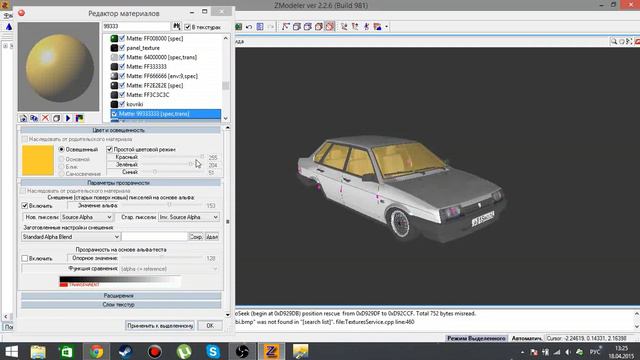Viewport: 640px width, 360px height.
Task: Uncheck 'Включить' for alpha blending
Action: click(24, 205)
